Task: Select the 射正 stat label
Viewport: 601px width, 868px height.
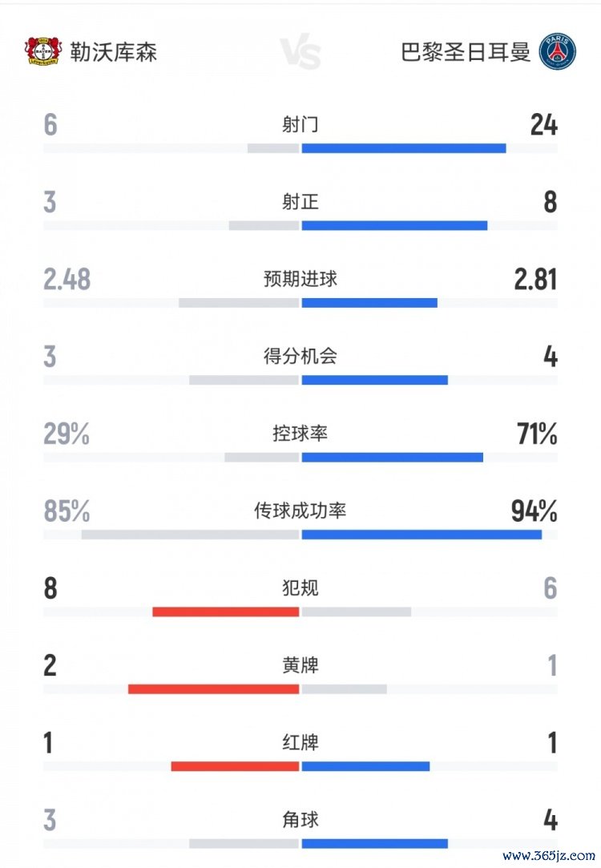Action: tap(300, 201)
